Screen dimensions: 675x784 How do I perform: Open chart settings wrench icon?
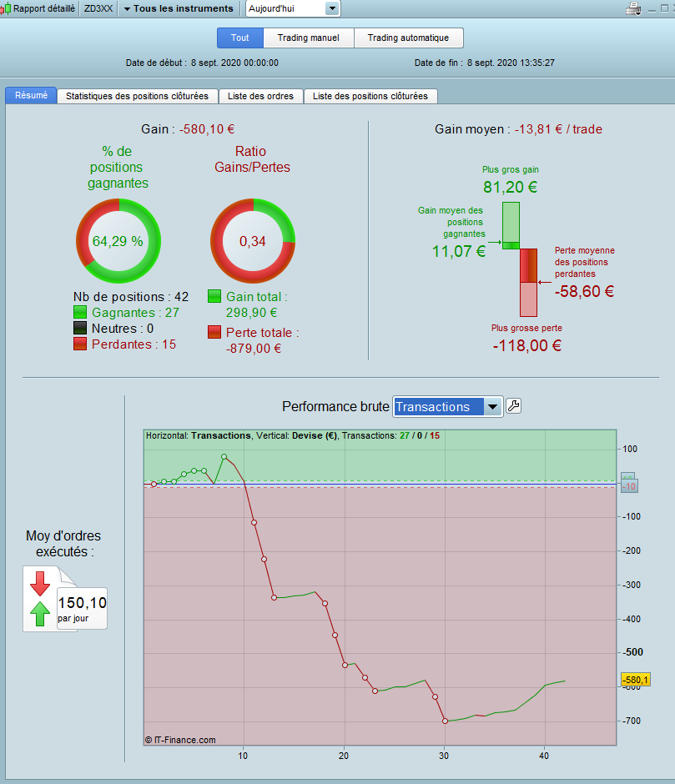click(x=513, y=405)
